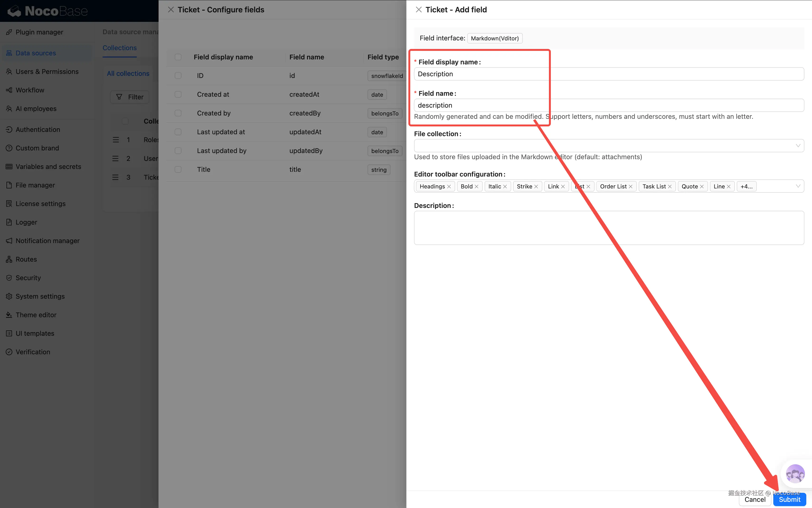Image resolution: width=812 pixels, height=508 pixels.
Task: Click the Theme editor sidebar icon
Action: point(9,315)
